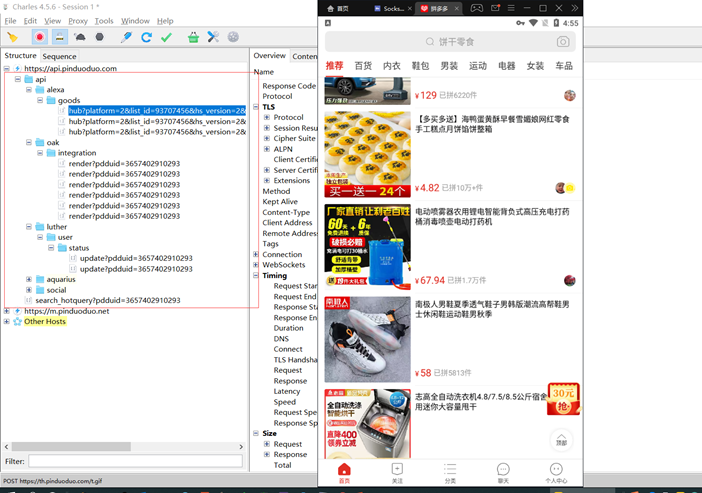Viewport: 702px width, 493px height.
Task: Collapse the goods folder
Action: [40, 100]
